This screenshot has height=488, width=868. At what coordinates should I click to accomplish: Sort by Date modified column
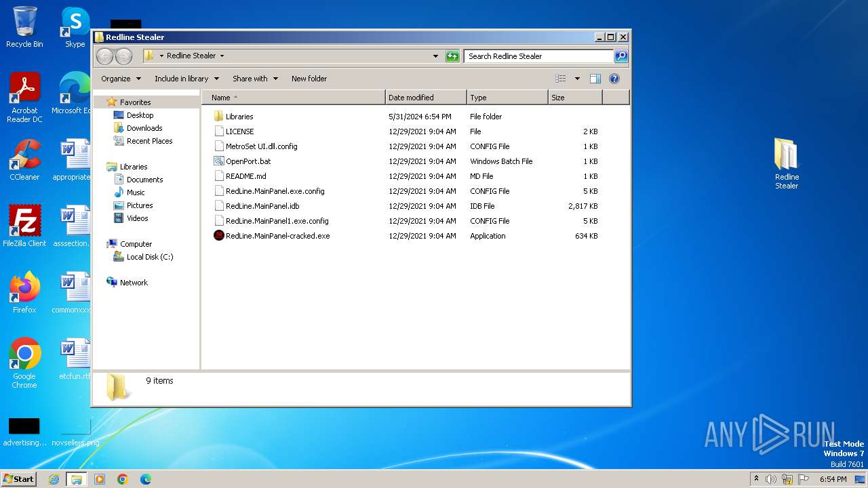426,98
